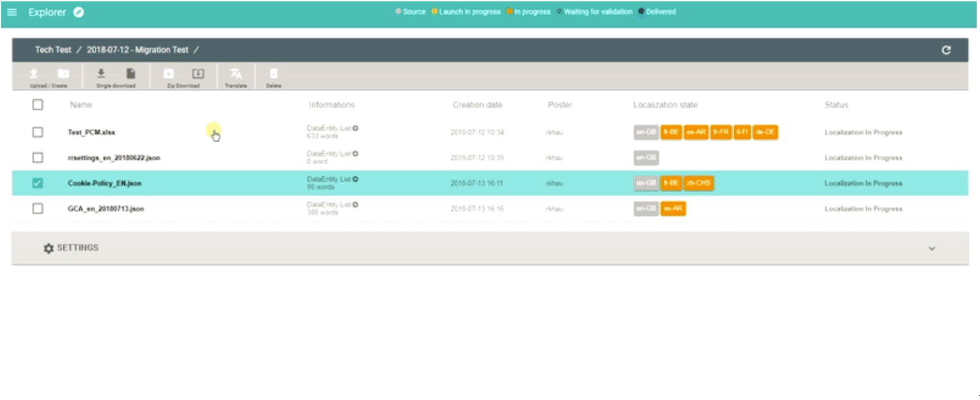
Task: Open file Test_PCM.xlsx
Action: click(x=92, y=132)
